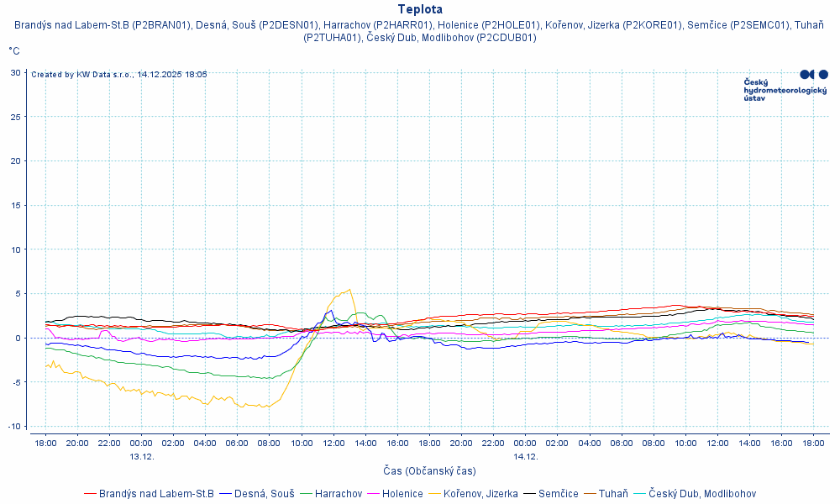Click the first 18:00 tick on time axis

(45, 443)
